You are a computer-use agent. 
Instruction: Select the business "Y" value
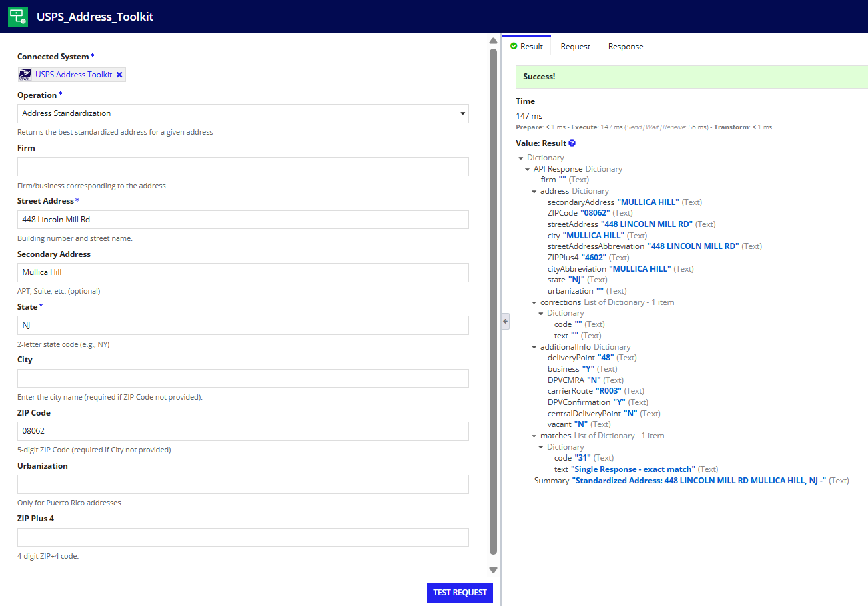click(x=588, y=369)
